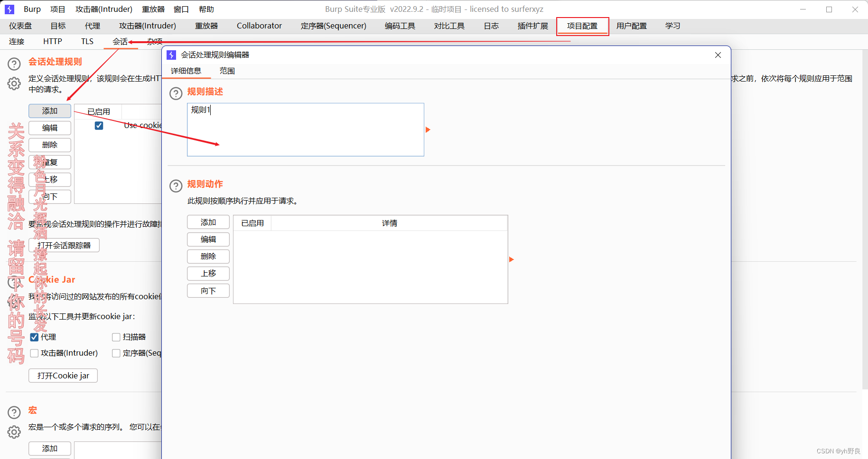Click dialog lightning icon in 会话处理规则编辑器 title

[171, 55]
